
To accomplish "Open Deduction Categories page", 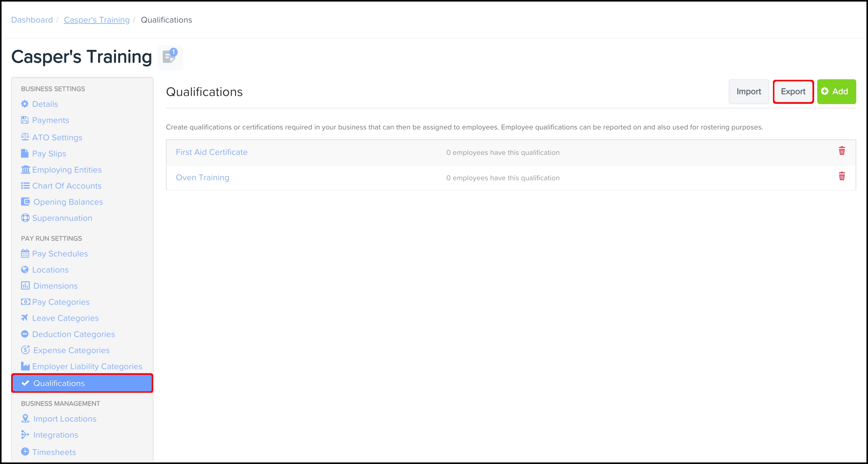I will pyautogui.click(x=73, y=334).
